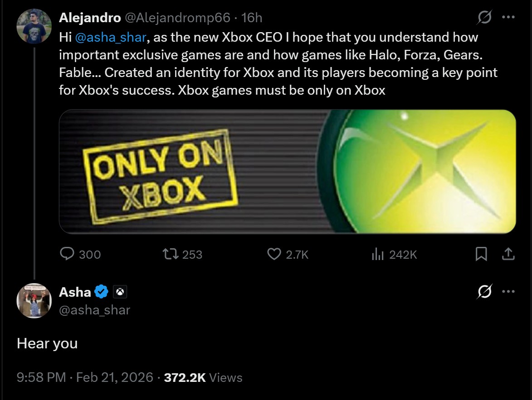
Task: Open the reply icon on Alejandro's tweet
Action: point(67,254)
